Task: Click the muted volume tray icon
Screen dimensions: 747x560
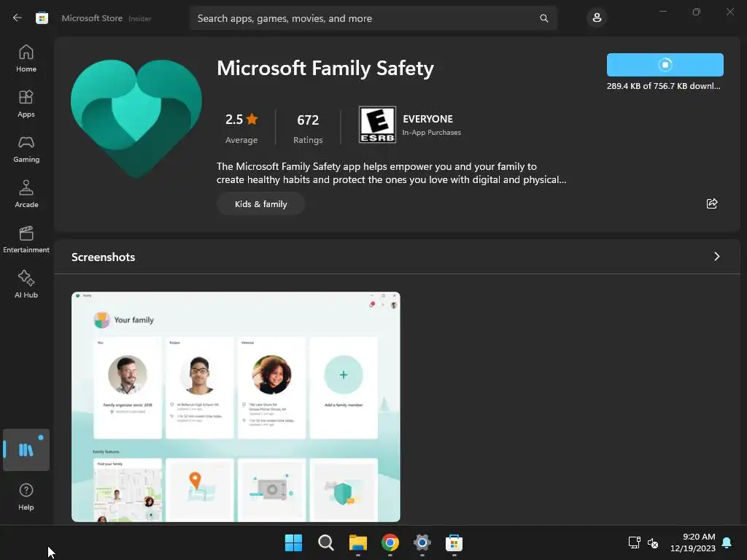Action: 653,542
